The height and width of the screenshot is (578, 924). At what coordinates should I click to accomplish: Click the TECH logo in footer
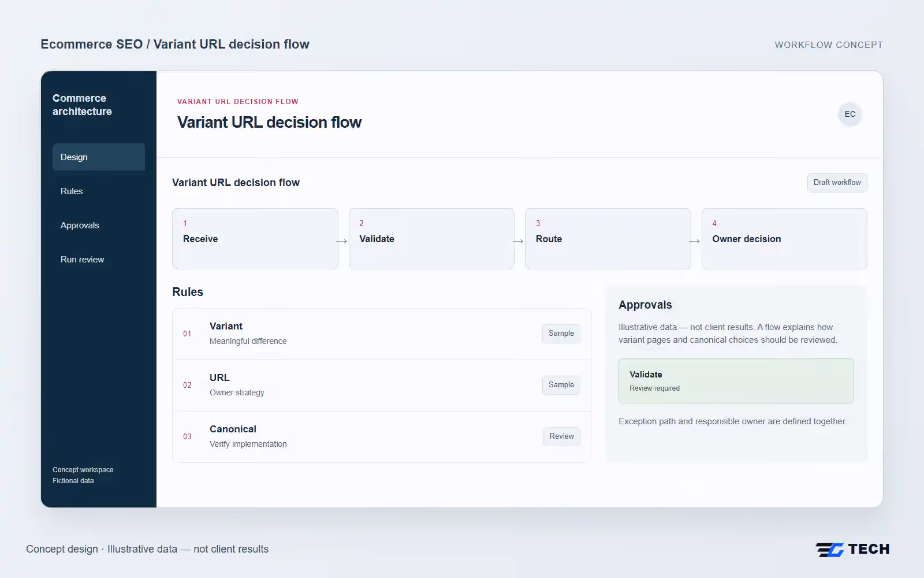(x=852, y=549)
